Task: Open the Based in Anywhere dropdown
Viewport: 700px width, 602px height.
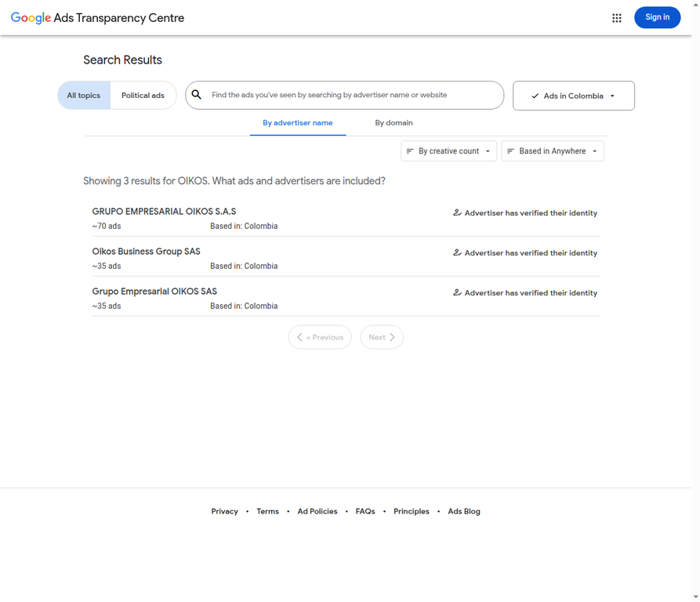Action: click(x=553, y=150)
